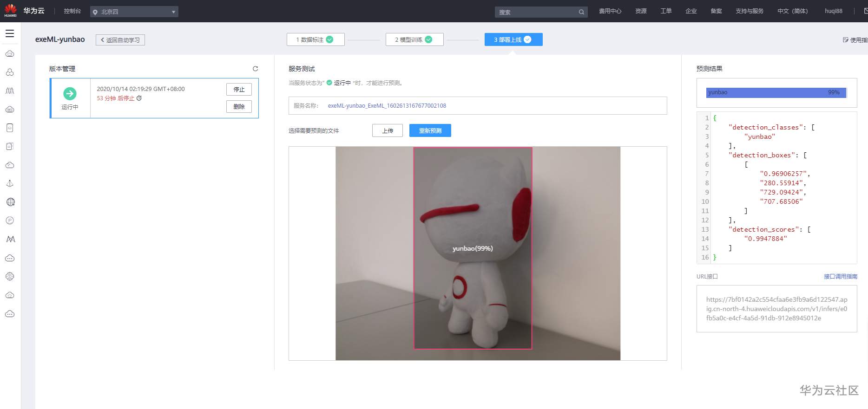Click the "detection_classes" key in JSON
This screenshot has width=868, height=409.
click(x=766, y=127)
